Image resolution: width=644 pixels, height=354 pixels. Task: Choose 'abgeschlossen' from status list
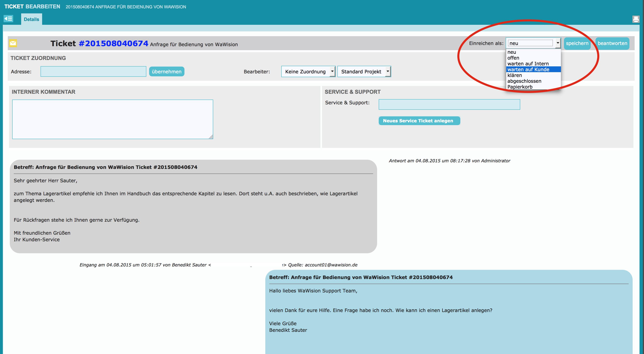tap(524, 81)
